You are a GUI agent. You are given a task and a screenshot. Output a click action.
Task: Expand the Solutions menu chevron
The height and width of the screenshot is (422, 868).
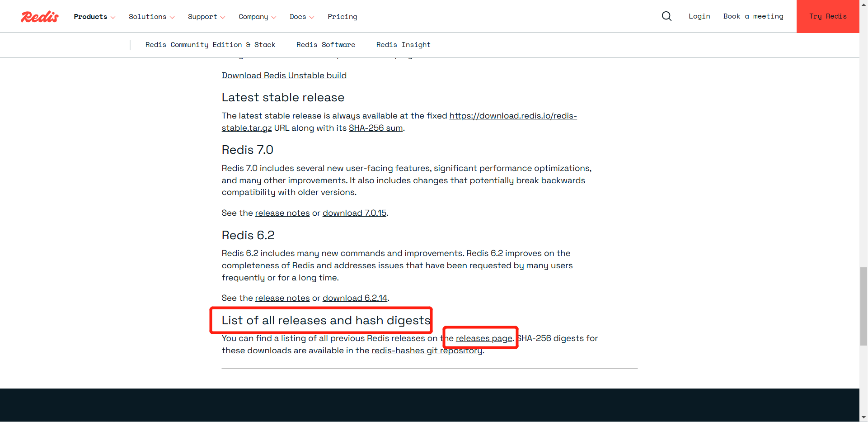click(x=172, y=17)
